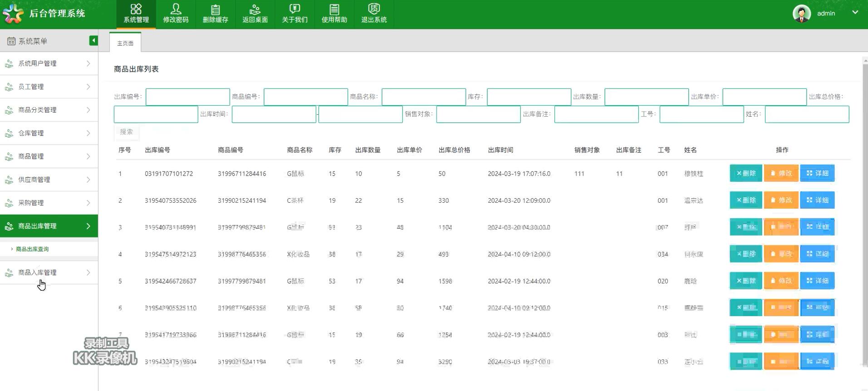Focus the 出库备注 search field

point(597,114)
